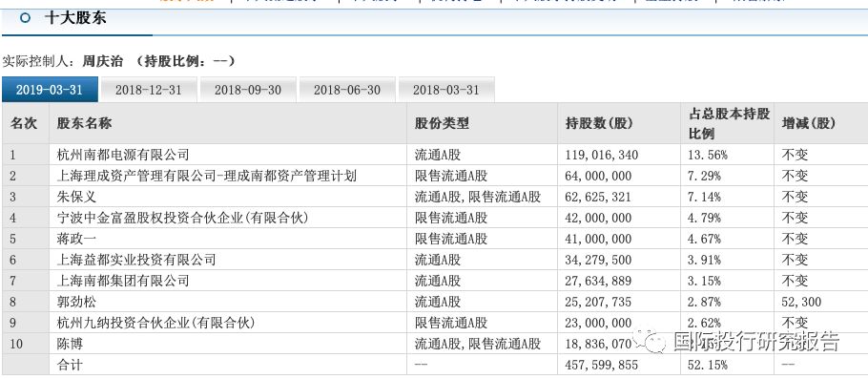Click share count 23,000,000
Viewport: 868px width, 379px height.
point(598,323)
